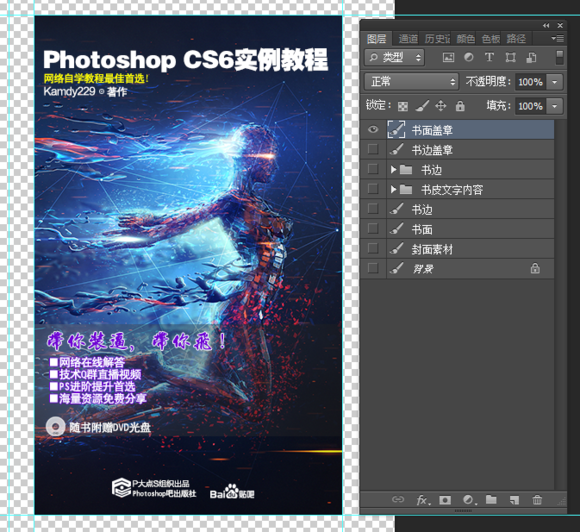This screenshot has width=580, height=532.
Task: Switch to the 历史记录 tab
Action: tap(437, 38)
